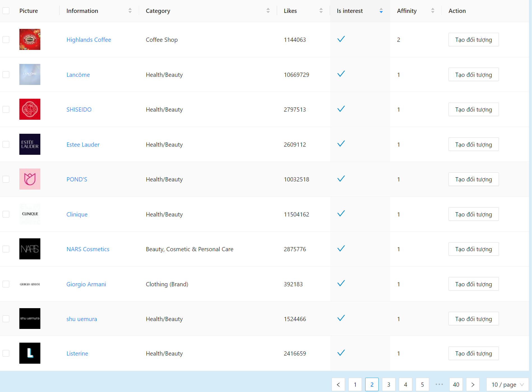
Task: Click the Listerine L logo thumbnail
Action: (30, 353)
